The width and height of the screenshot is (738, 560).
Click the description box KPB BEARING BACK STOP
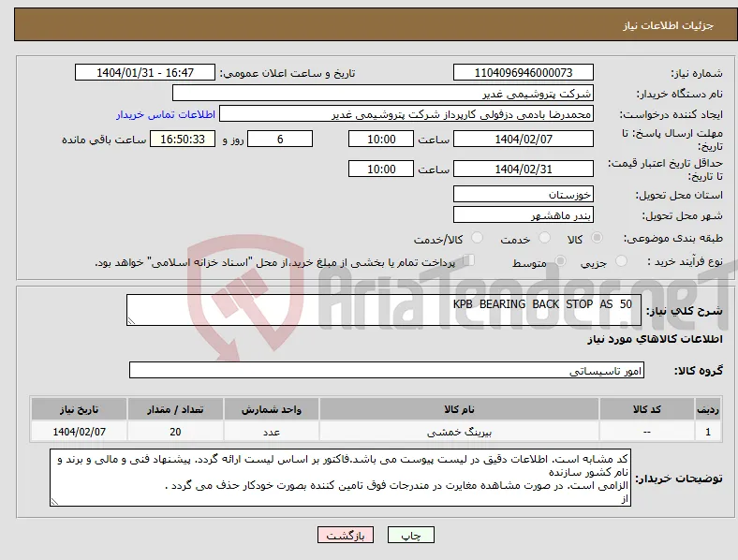(x=384, y=310)
